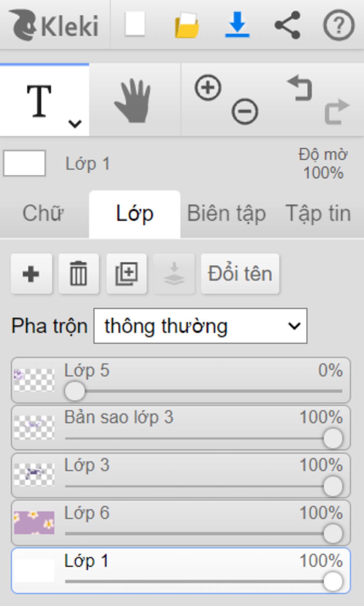Viewport: 364px width, 606px height.
Task: Click the Kleki logo
Action: pyautogui.click(x=54, y=25)
